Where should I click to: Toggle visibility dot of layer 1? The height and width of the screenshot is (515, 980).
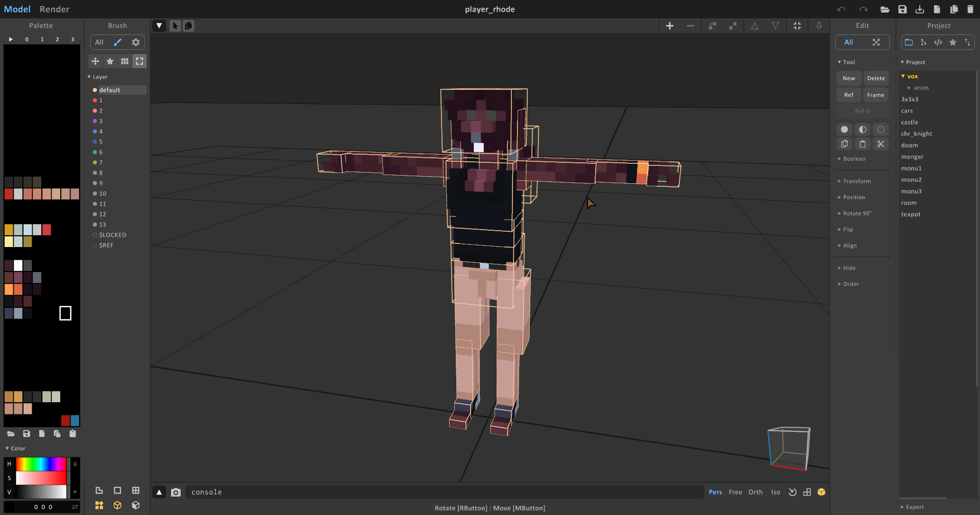tap(95, 101)
